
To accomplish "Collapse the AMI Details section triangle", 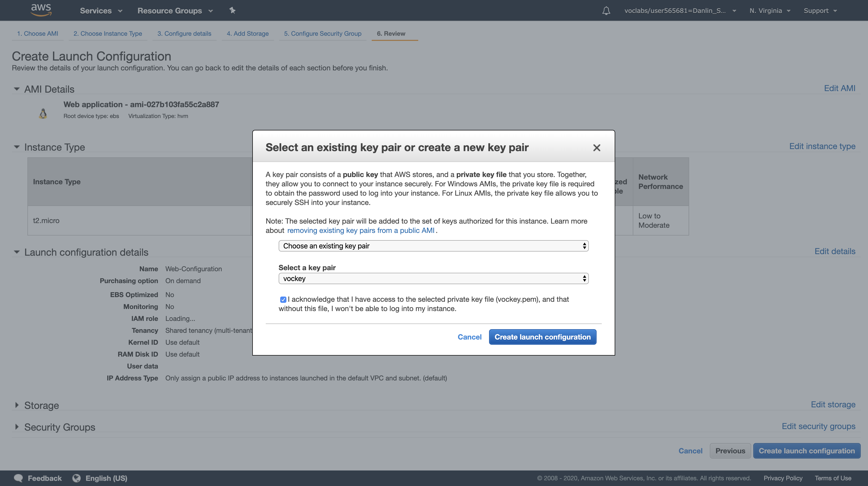I will coord(17,89).
